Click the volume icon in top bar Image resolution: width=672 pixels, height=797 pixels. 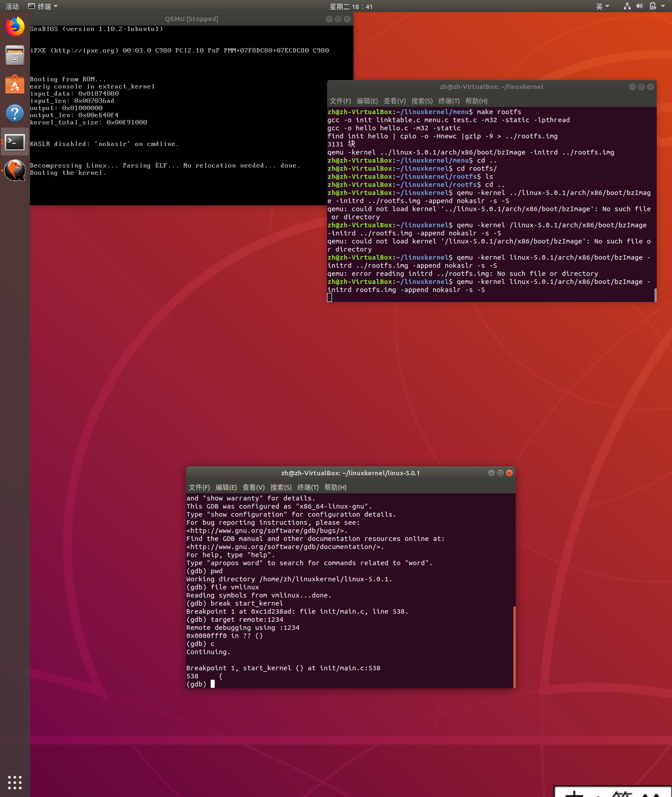640,6
